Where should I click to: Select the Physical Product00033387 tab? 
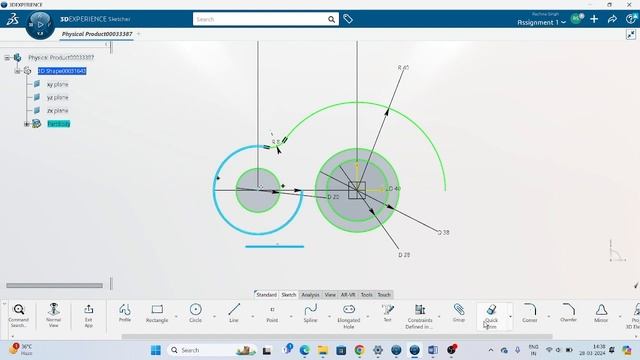click(97, 34)
